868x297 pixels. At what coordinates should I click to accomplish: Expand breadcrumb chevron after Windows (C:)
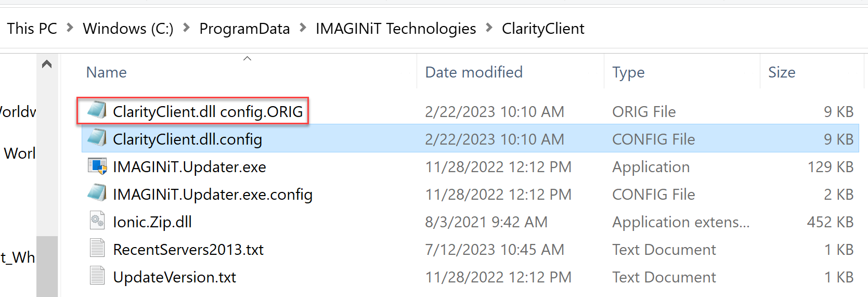click(186, 28)
